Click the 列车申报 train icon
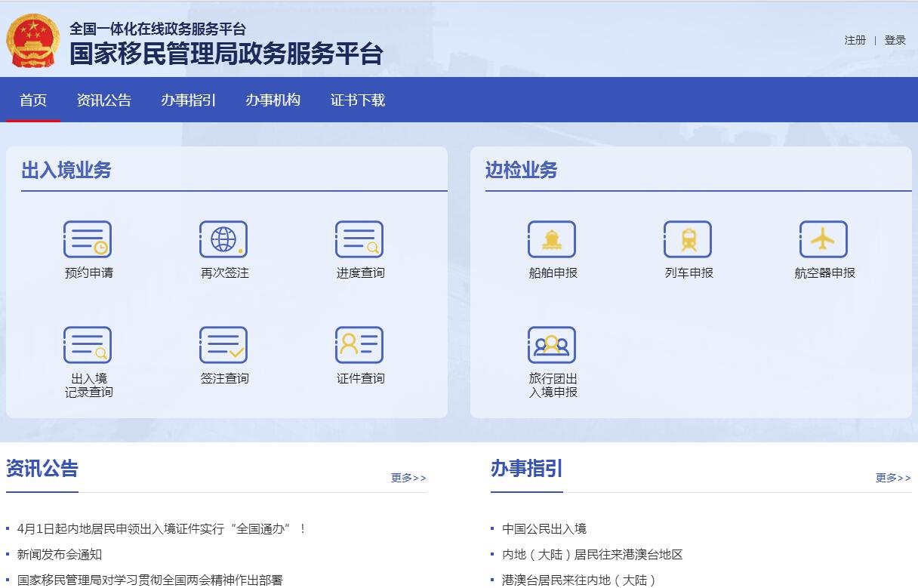 tap(688, 240)
